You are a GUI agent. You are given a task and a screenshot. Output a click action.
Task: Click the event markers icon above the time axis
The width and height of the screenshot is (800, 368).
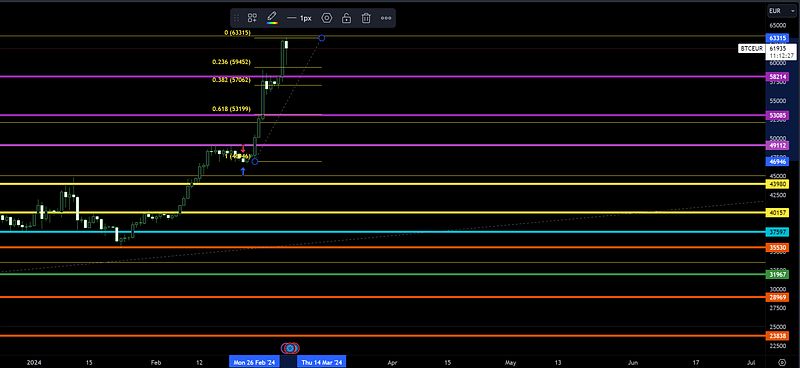pyautogui.click(x=290, y=348)
